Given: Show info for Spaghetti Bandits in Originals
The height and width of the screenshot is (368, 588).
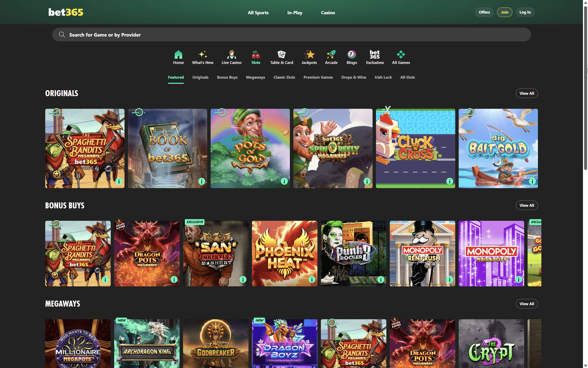Looking at the screenshot, I should point(119,181).
